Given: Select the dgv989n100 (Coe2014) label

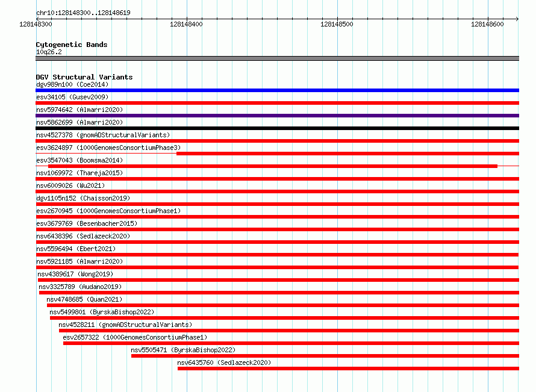Looking at the screenshot, I should 72,84.
